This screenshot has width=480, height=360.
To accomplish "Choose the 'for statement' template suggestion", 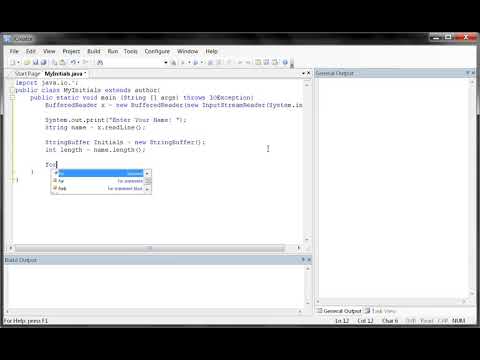I will (x=98, y=181).
